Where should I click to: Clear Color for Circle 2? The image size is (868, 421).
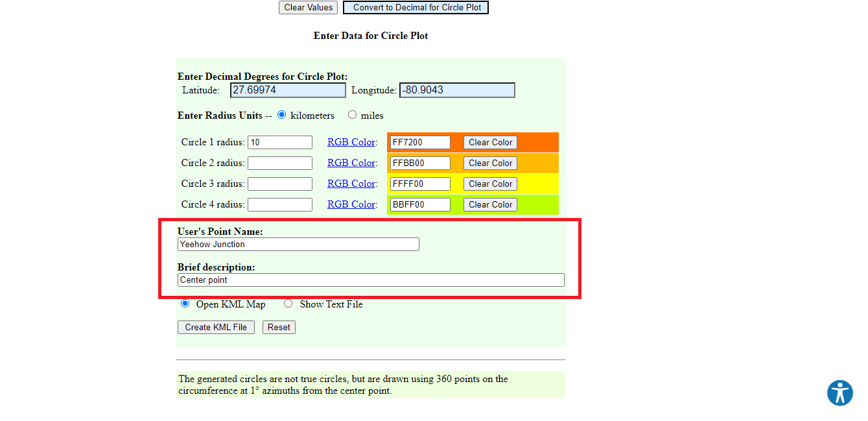490,163
